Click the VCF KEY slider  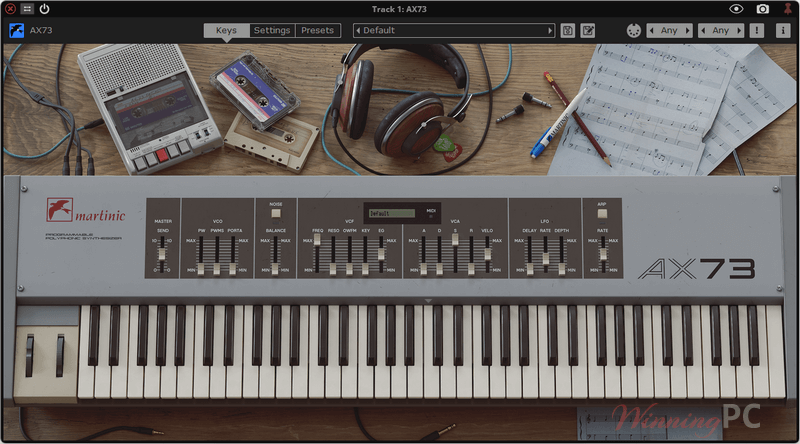(x=365, y=255)
